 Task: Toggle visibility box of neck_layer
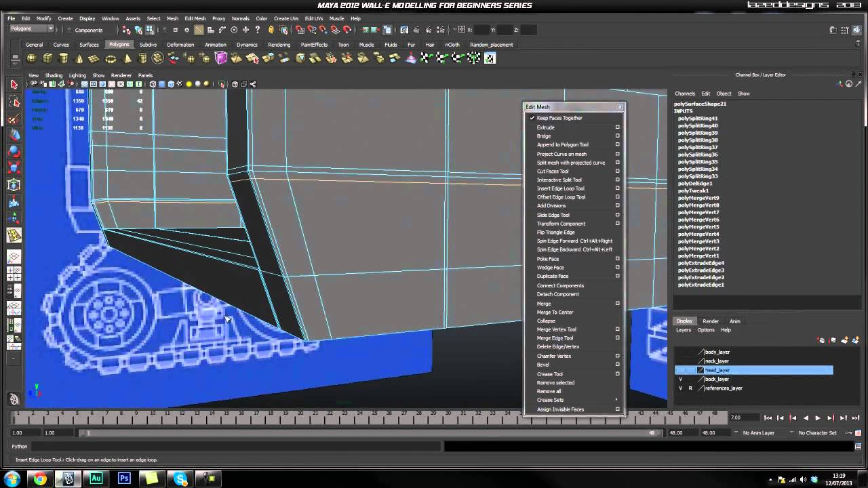pos(681,361)
